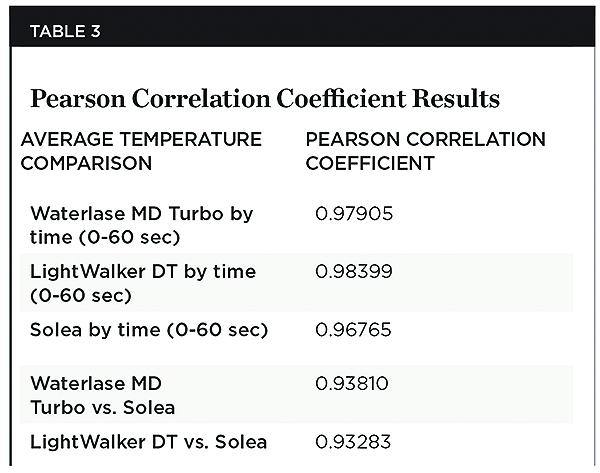The image size is (600, 473).
Task: Click the Pearson Correlation Coefficient Results title
Action: 265,99
